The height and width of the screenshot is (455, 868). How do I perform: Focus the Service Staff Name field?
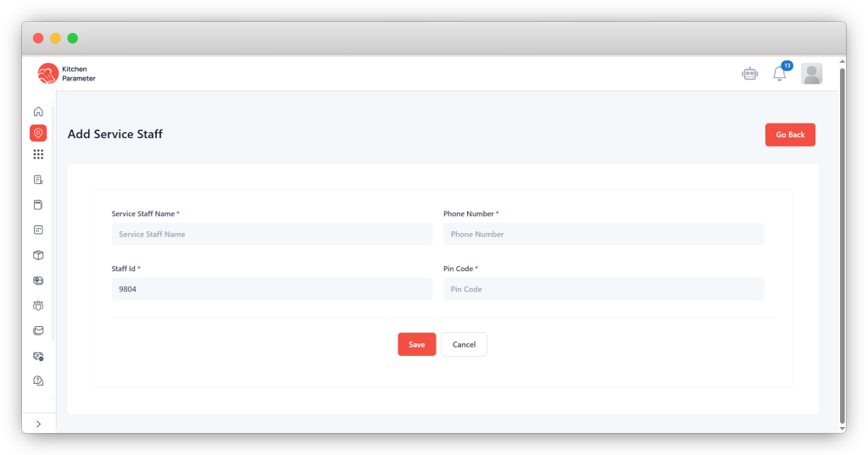pos(271,235)
